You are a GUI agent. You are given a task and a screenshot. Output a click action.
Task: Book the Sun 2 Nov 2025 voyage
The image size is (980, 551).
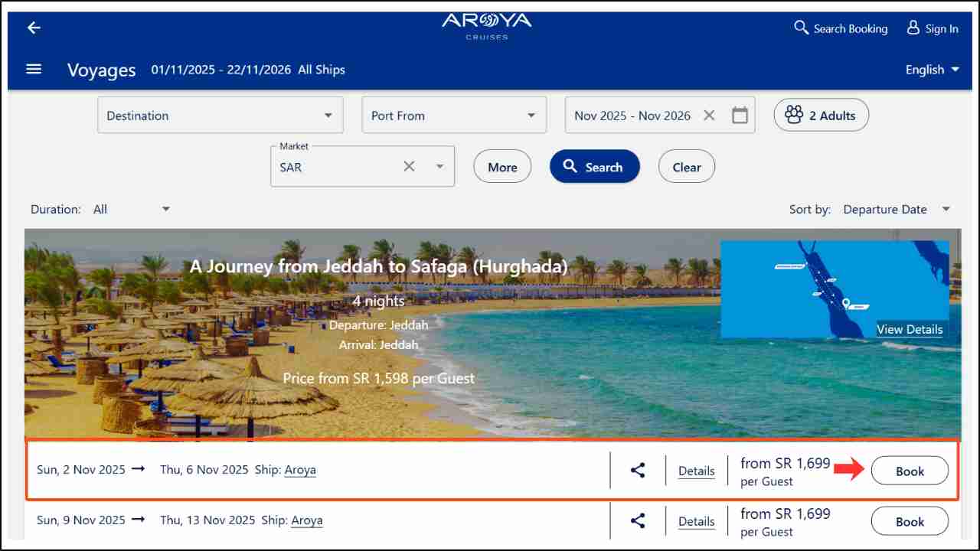pos(910,471)
